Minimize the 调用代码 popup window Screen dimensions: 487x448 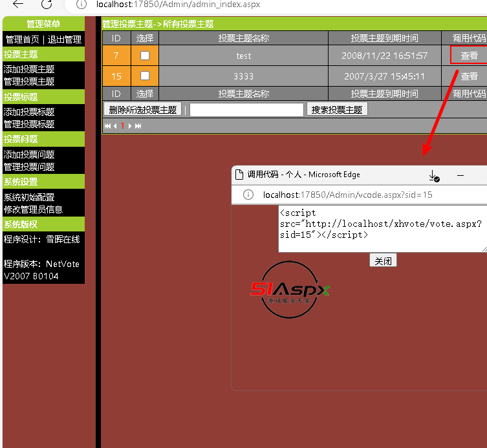click(x=460, y=175)
